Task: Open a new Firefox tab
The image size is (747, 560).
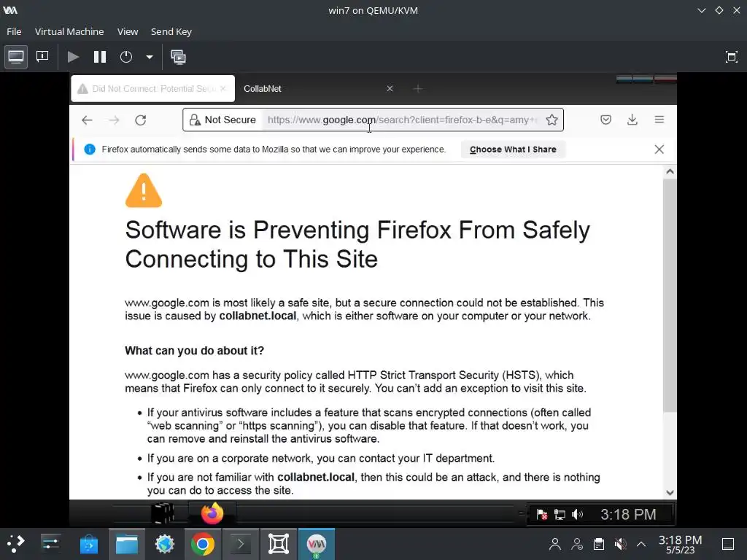Action: [x=418, y=88]
